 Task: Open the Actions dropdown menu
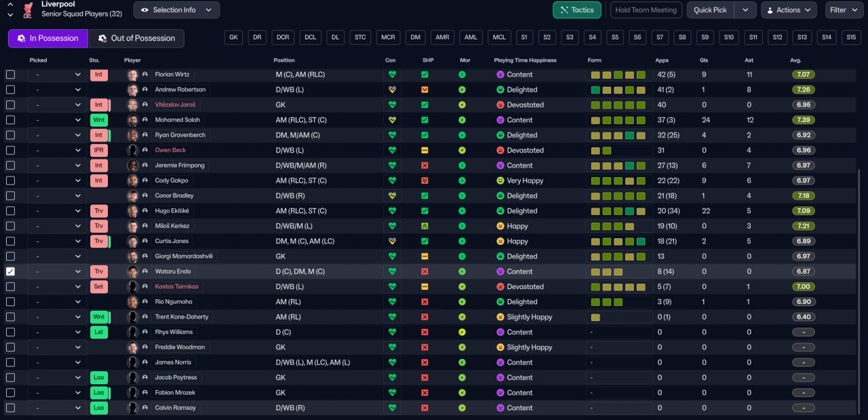coord(789,10)
